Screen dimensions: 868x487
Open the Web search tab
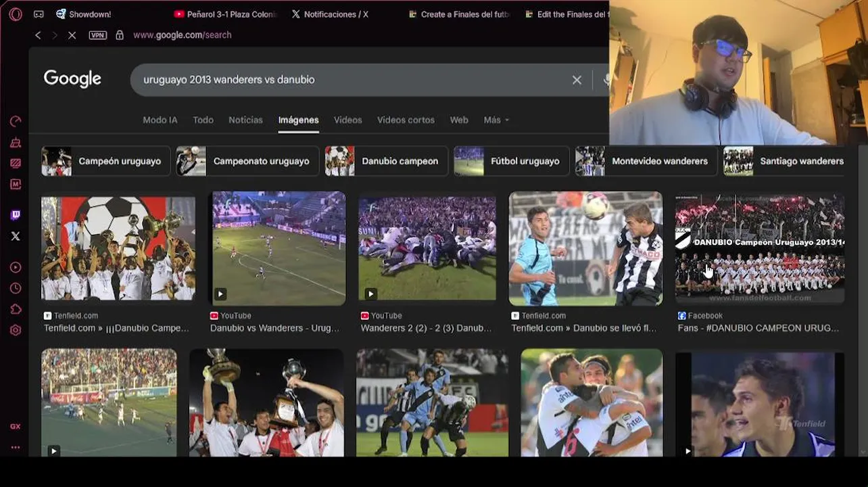click(459, 120)
